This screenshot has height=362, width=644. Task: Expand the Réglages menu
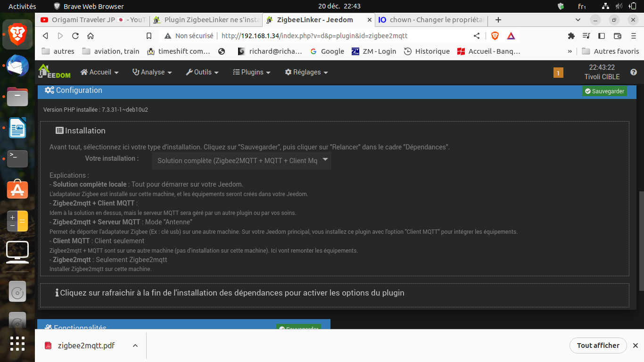306,72
